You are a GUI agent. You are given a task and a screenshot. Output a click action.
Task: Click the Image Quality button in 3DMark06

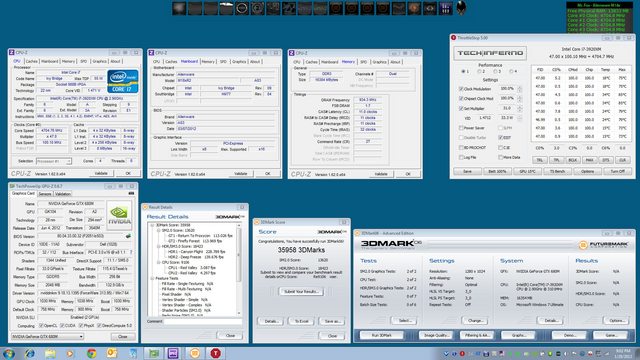[x=436, y=335]
